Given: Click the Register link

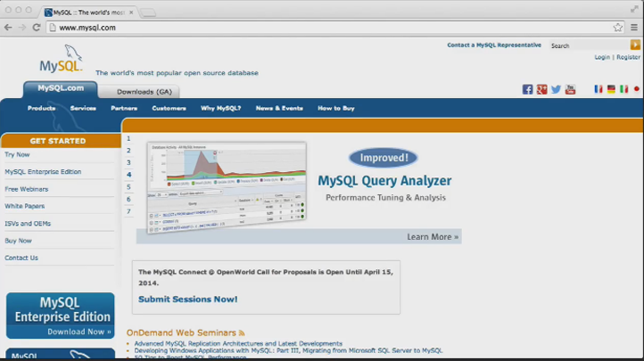Looking at the screenshot, I should [628, 57].
